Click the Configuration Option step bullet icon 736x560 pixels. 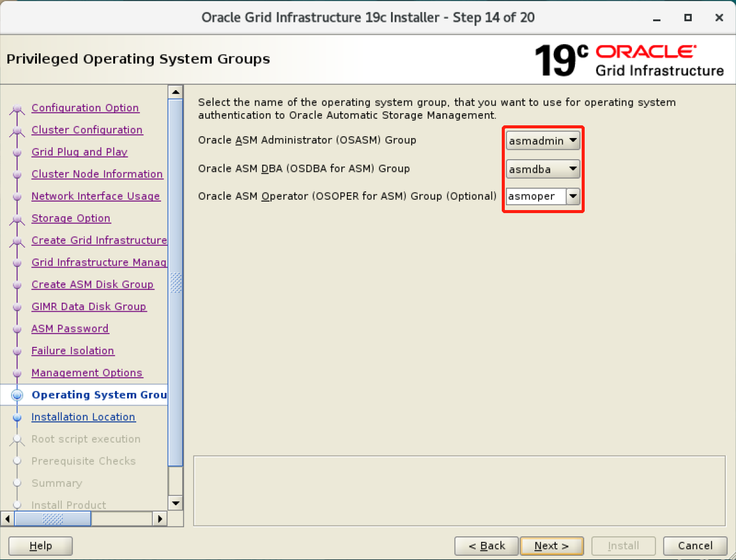click(x=17, y=109)
